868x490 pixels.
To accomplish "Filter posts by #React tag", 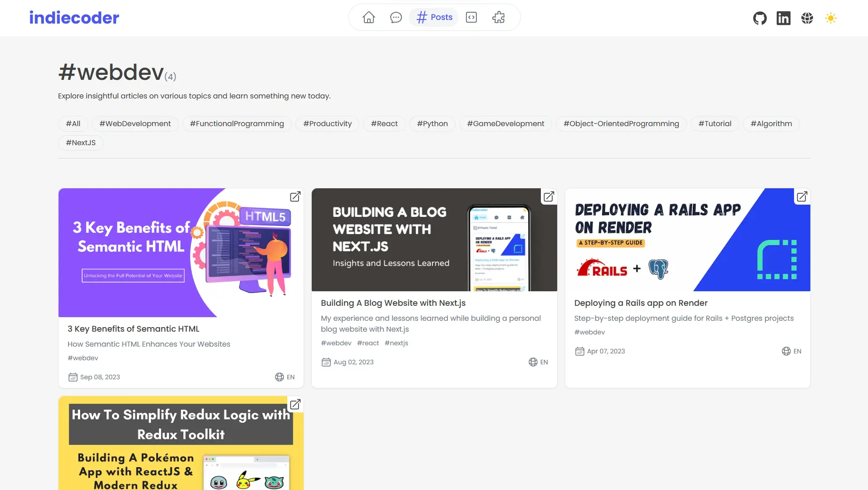I will point(384,123).
